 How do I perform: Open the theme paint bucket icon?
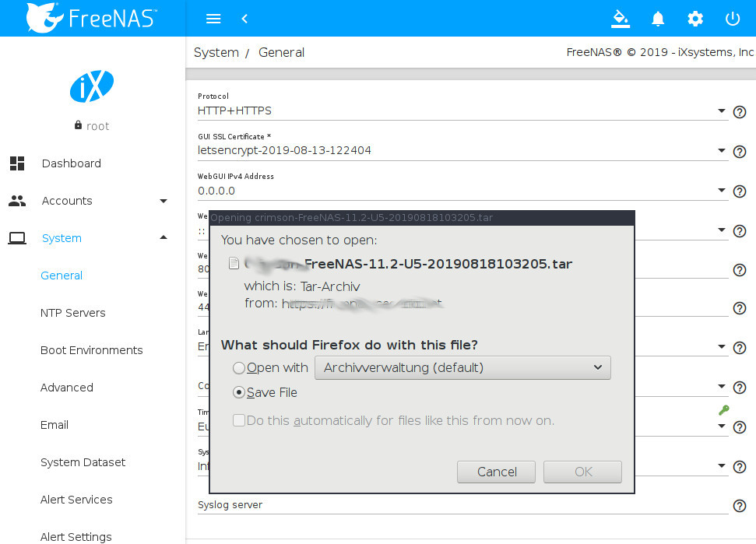pyautogui.click(x=620, y=19)
